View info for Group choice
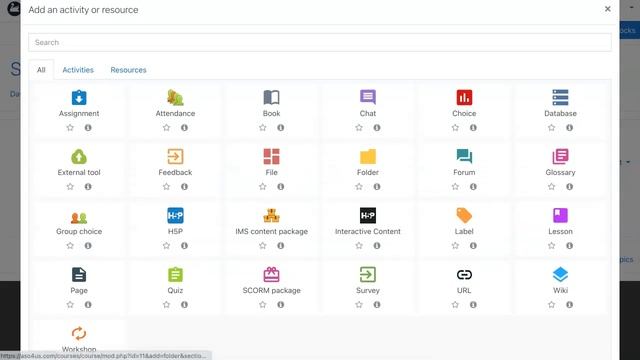Image resolution: width=640 pixels, height=360 pixels. click(88, 246)
